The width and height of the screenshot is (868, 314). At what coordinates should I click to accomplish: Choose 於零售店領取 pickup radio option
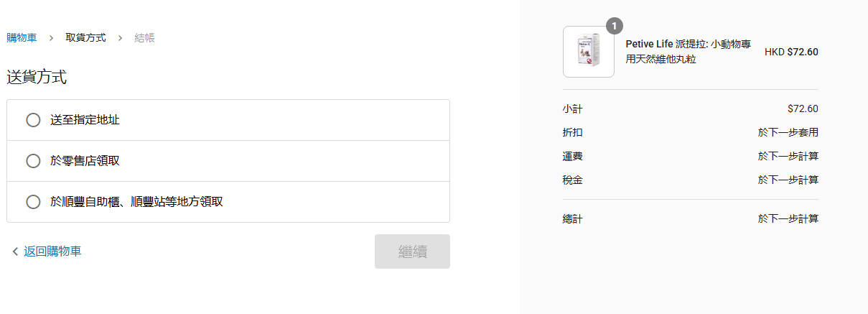click(33, 161)
